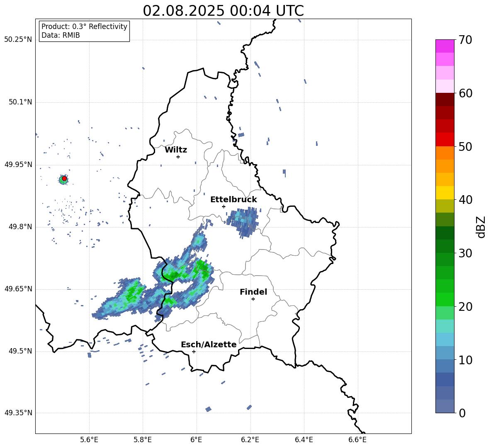The width and height of the screenshot is (491, 448).
Task: Click the 10 value on colorbar
Action: click(x=465, y=360)
